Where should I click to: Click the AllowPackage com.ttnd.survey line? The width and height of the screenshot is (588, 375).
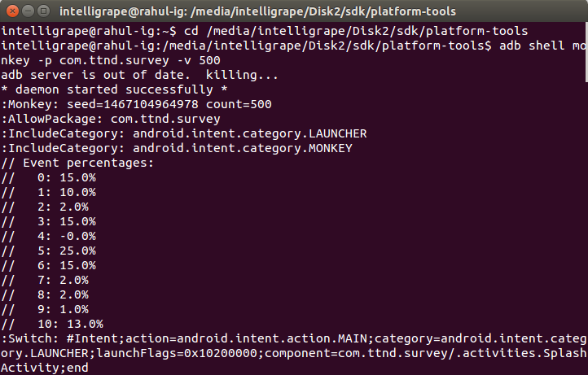tap(111, 119)
